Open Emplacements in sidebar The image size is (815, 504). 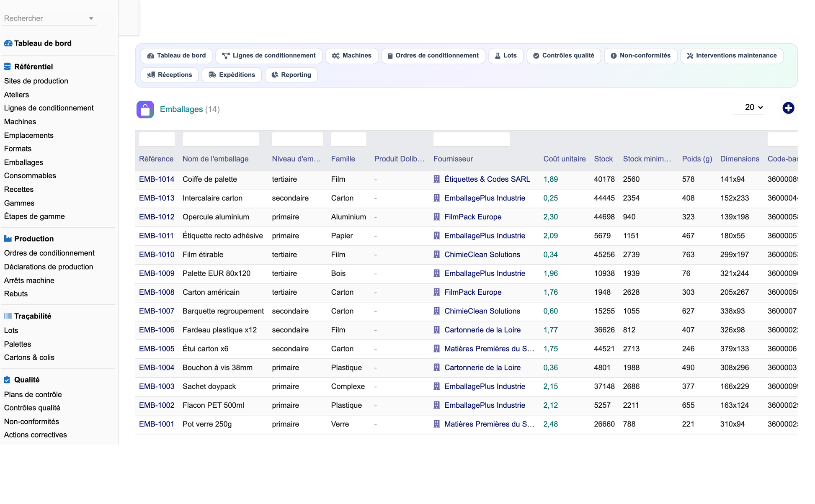point(29,135)
